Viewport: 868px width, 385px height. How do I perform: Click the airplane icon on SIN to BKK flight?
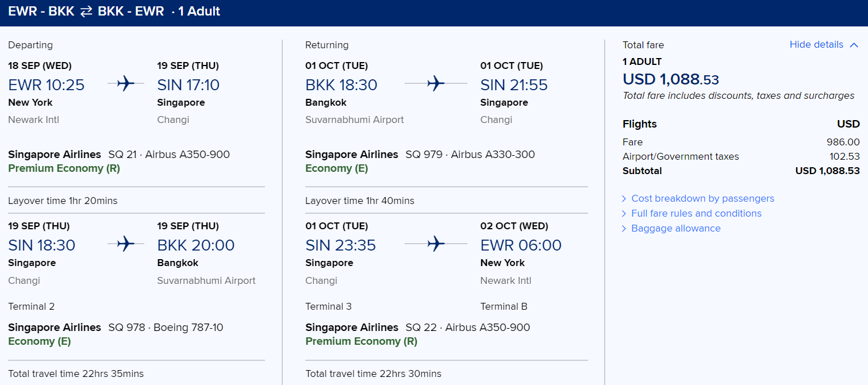(x=125, y=245)
